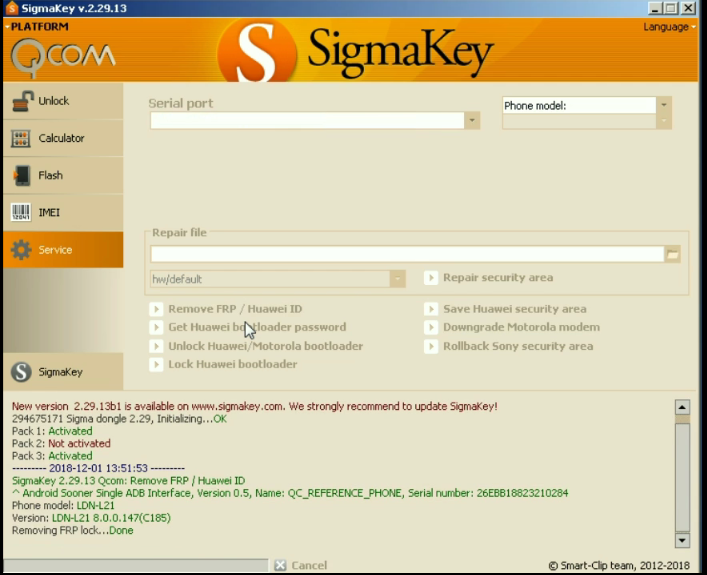Click the Rollback Sony security area arrow
707x575 pixels.
[431, 346]
